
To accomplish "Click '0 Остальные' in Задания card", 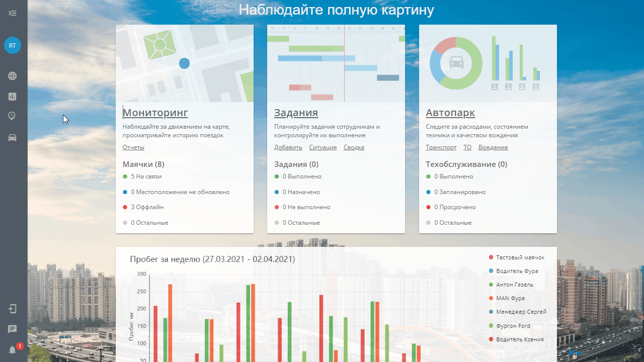I will pyautogui.click(x=297, y=223).
